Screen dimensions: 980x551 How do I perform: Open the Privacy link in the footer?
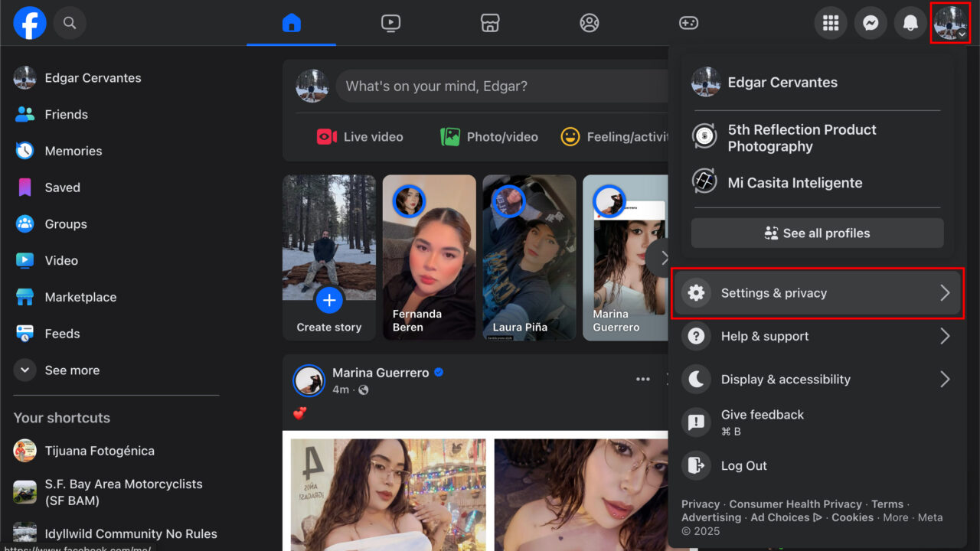(x=700, y=504)
